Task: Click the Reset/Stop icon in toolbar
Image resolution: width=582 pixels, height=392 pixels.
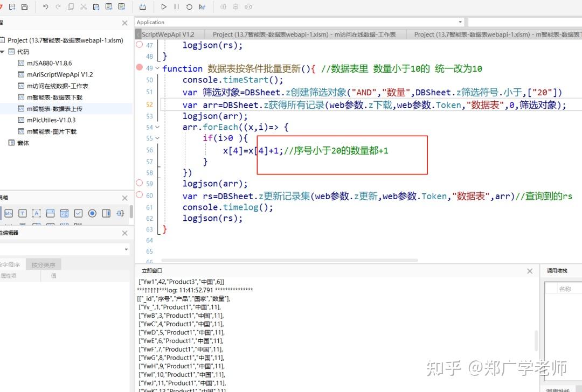Action: (189, 7)
